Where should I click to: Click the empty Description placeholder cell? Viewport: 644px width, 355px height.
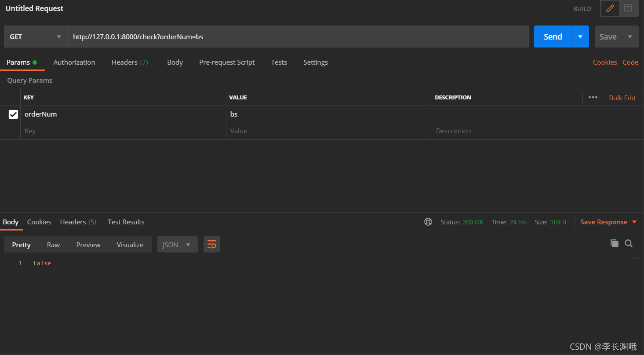click(x=538, y=131)
